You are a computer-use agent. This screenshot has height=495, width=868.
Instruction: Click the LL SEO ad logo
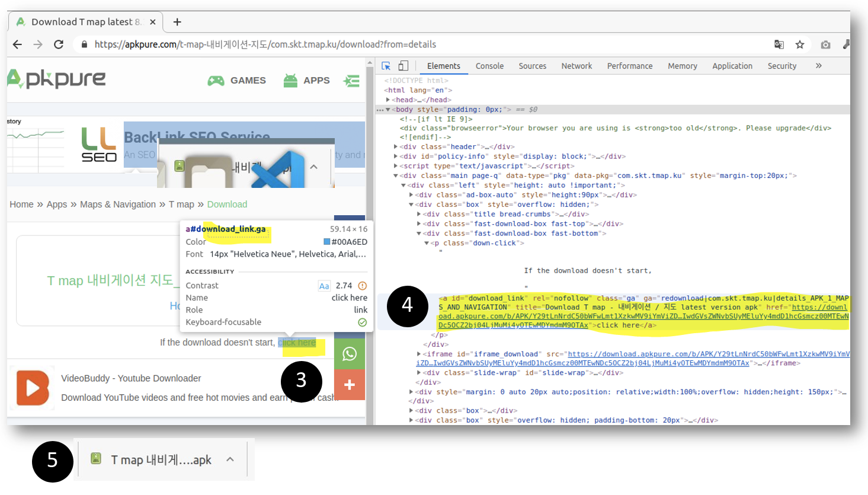click(x=99, y=145)
